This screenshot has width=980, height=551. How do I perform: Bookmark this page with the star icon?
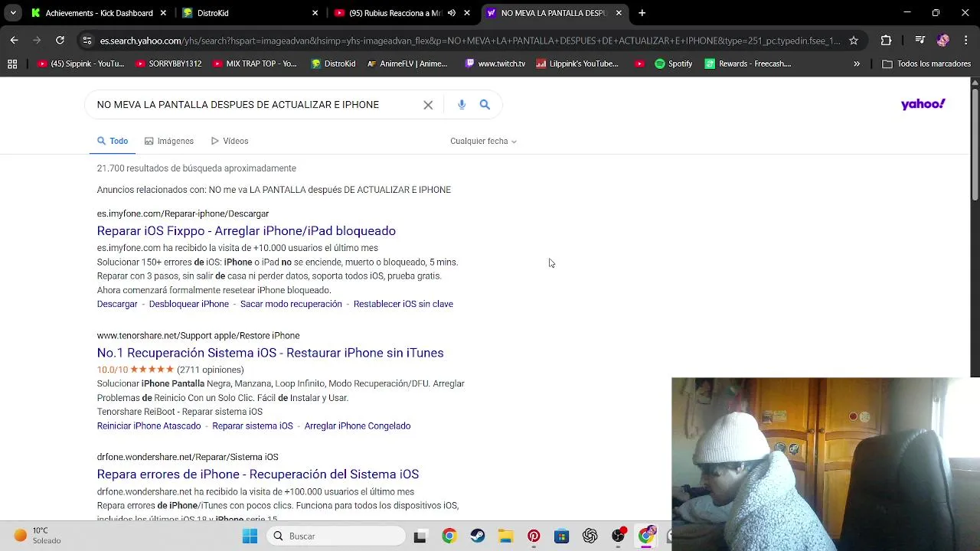pyautogui.click(x=854, y=41)
